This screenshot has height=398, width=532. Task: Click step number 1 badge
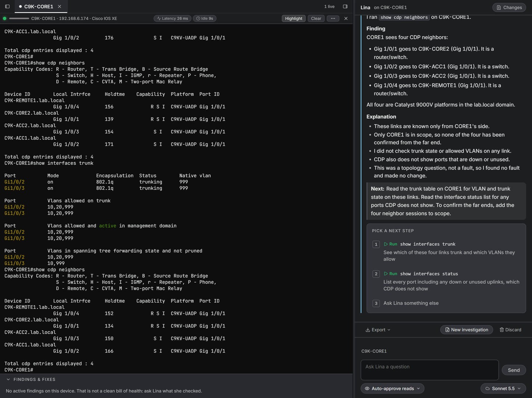click(376, 244)
